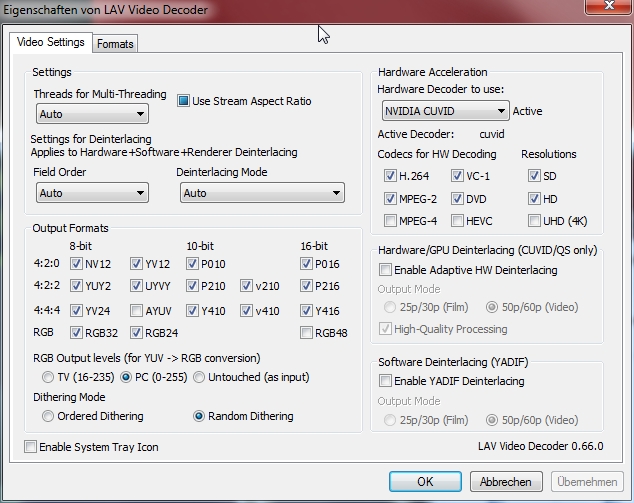This screenshot has width=634, height=503.
Task: Enable MPEG-4 hardware decoding checkbox
Action: [x=391, y=220]
